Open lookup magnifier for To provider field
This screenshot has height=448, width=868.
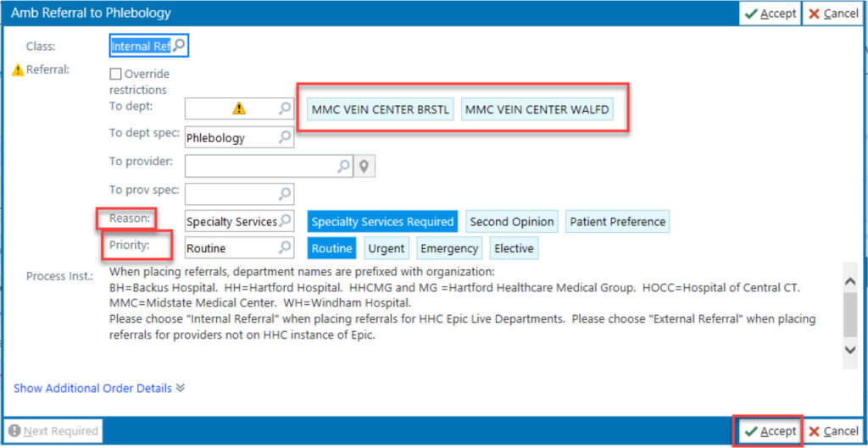click(344, 165)
